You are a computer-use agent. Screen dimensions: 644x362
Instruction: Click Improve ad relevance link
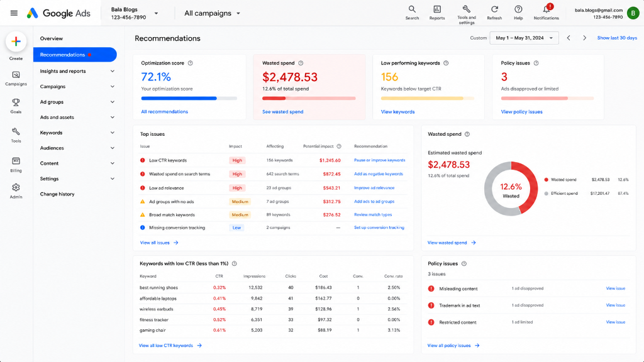pyautogui.click(x=374, y=188)
